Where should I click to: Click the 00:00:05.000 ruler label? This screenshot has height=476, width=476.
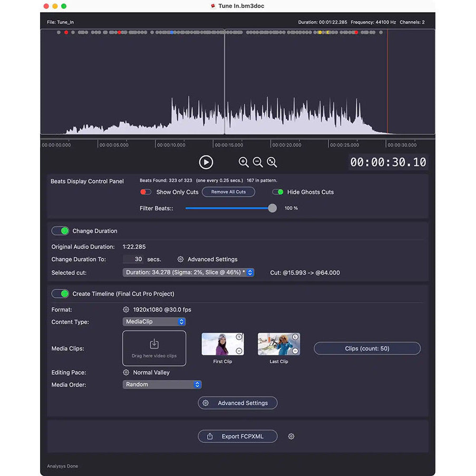coord(114,145)
